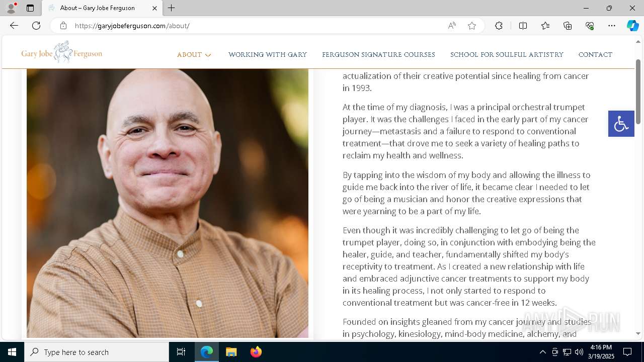Open the Read aloud icon
The image size is (644, 362).
452,26
